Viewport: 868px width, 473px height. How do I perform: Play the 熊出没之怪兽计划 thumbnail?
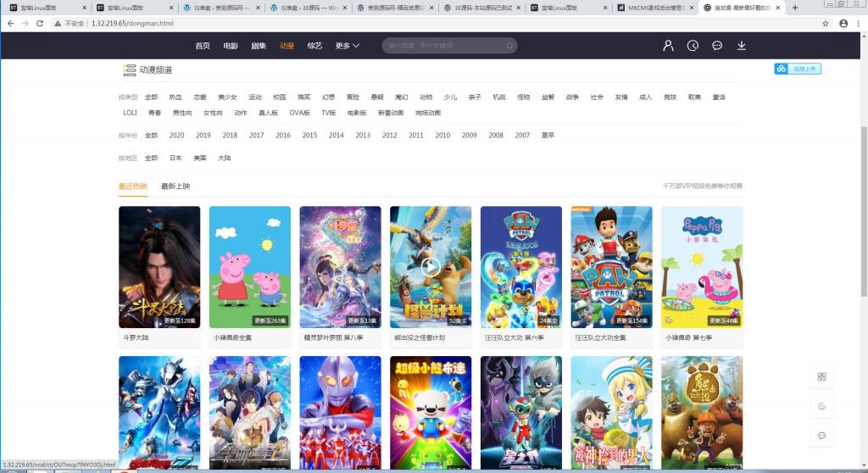point(431,267)
